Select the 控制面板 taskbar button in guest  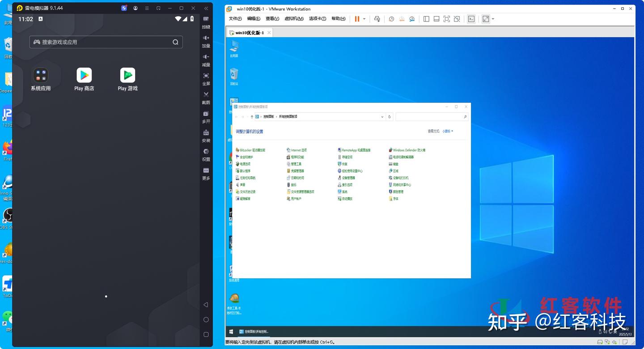254,332
